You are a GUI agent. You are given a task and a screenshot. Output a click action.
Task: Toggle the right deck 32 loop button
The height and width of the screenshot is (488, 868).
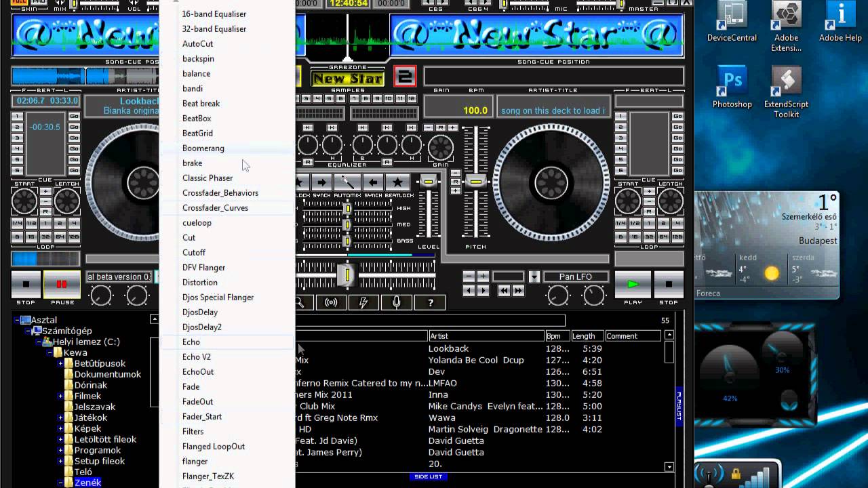point(648,237)
